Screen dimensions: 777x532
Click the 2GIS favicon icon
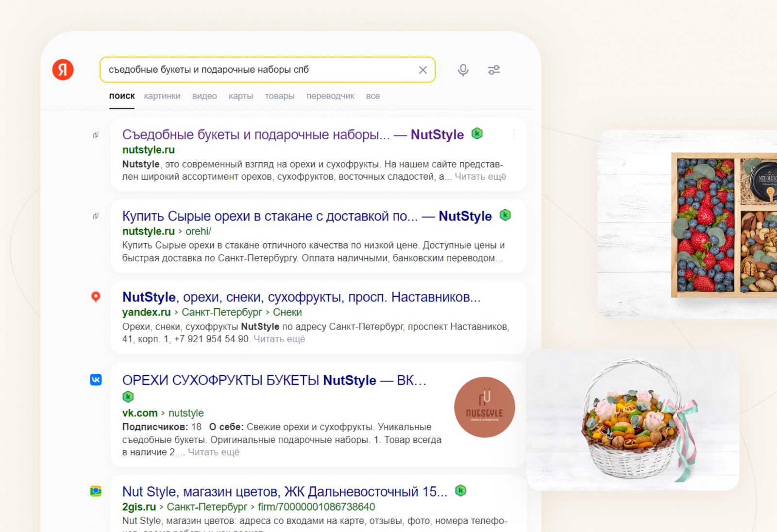96,491
